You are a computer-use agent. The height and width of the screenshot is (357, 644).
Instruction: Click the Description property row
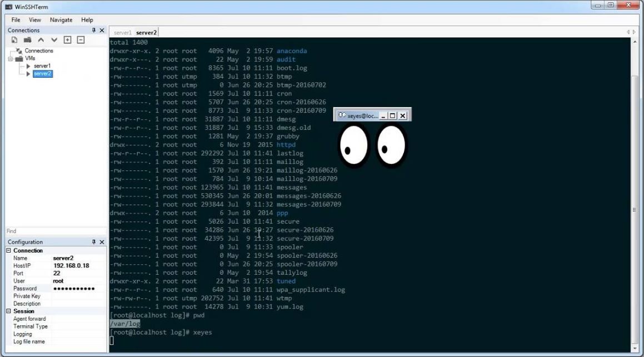coord(56,304)
